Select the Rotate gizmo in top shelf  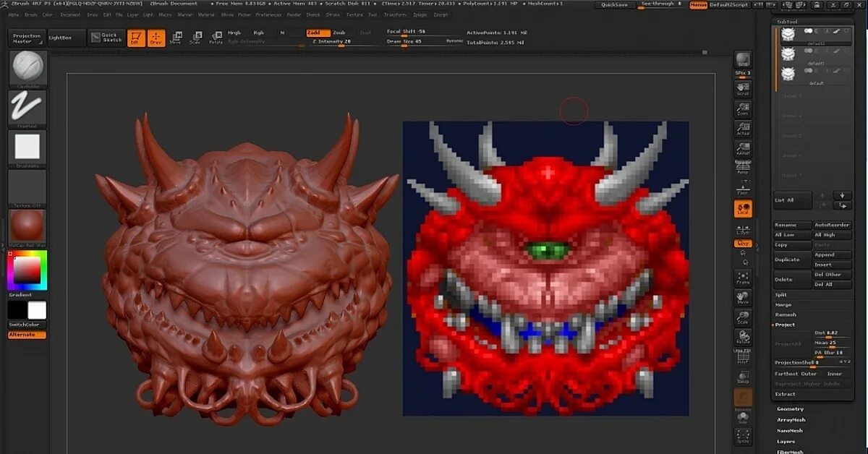pos(216,38)
